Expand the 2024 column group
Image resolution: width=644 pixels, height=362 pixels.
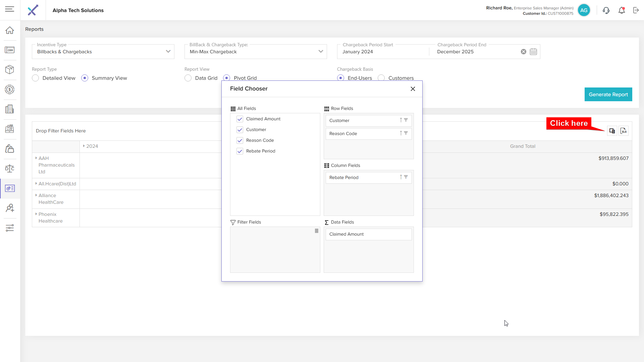pyautogui.click(x=84, y=146)
